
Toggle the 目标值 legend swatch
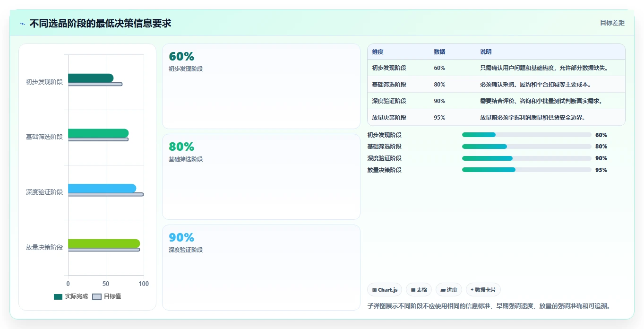click(x=96, y=297)
